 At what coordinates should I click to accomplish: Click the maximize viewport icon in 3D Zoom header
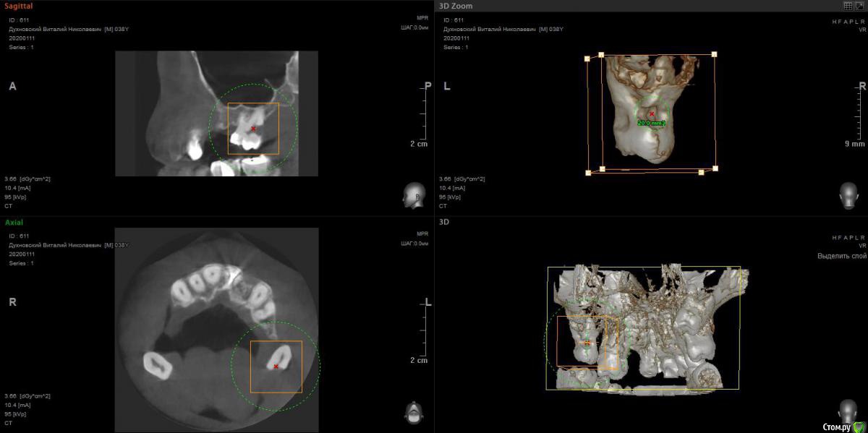[859, 6]
